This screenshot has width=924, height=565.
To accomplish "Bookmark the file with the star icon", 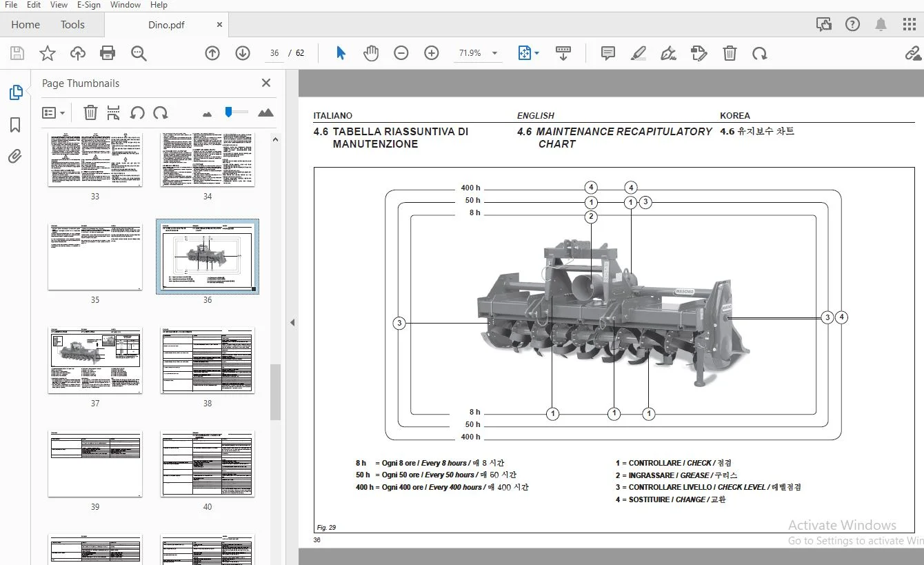I will click(47, 53).
